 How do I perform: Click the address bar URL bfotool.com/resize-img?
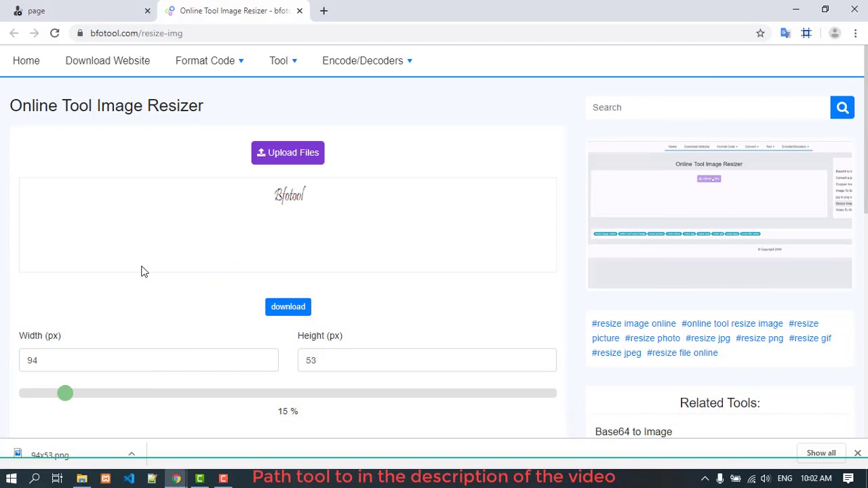click(136, 33)
